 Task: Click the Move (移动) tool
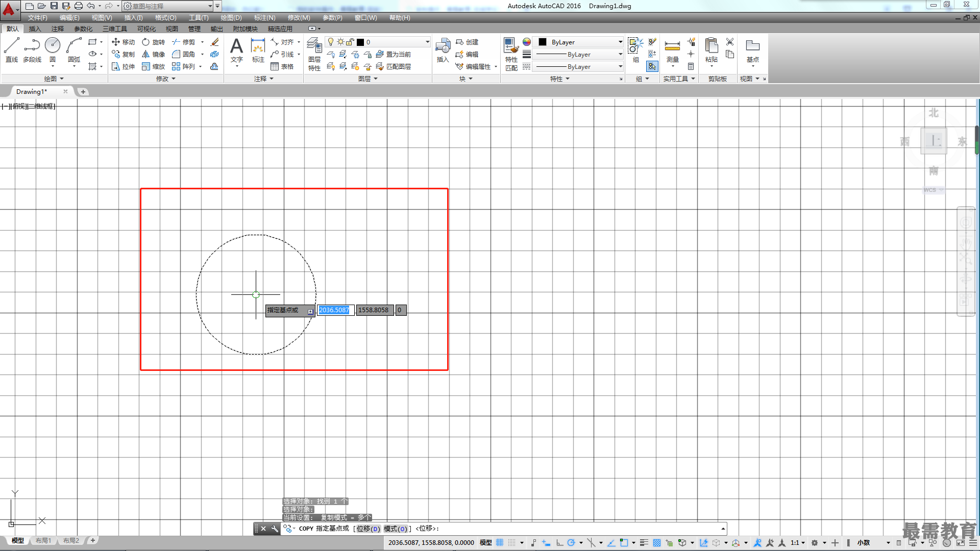123,42
